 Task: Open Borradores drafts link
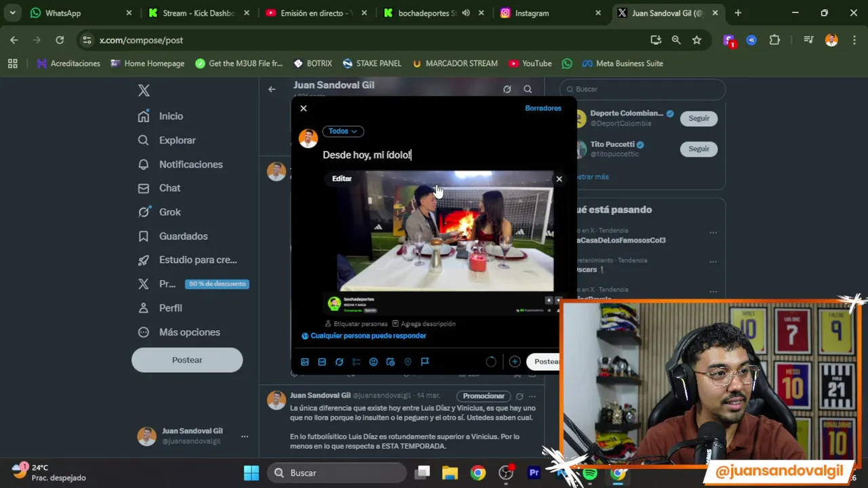tap(543, 108)
